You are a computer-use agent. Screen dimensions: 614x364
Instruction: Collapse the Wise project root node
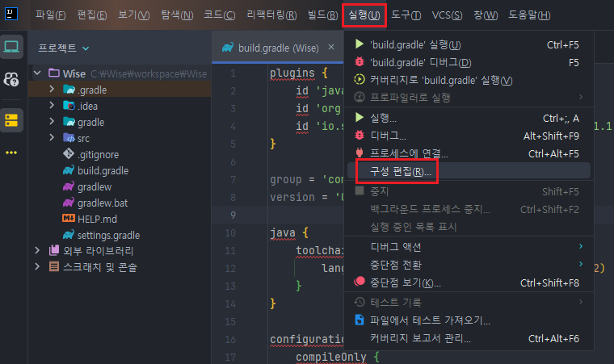click(38, 73)
